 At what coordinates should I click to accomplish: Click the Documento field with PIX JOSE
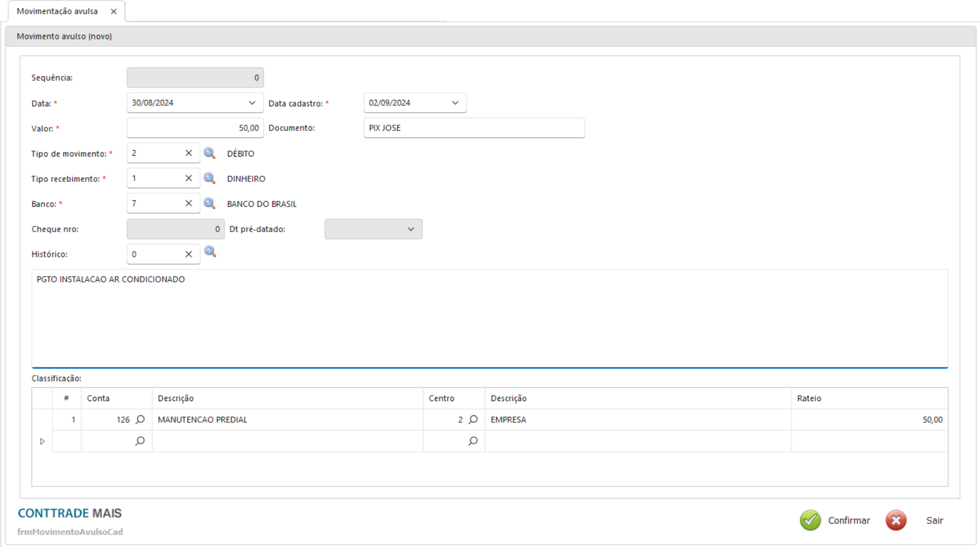tap(474, 128)
